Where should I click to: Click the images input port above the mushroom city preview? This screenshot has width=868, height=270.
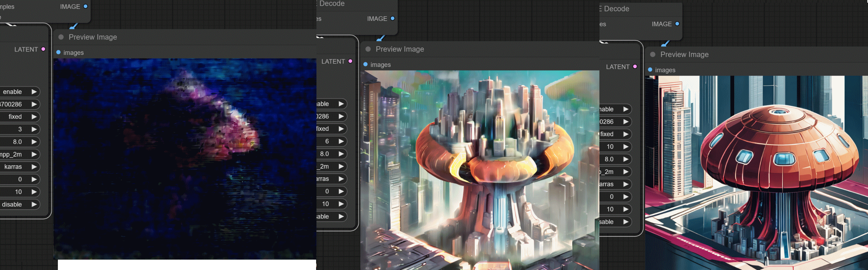click(365, 64)
